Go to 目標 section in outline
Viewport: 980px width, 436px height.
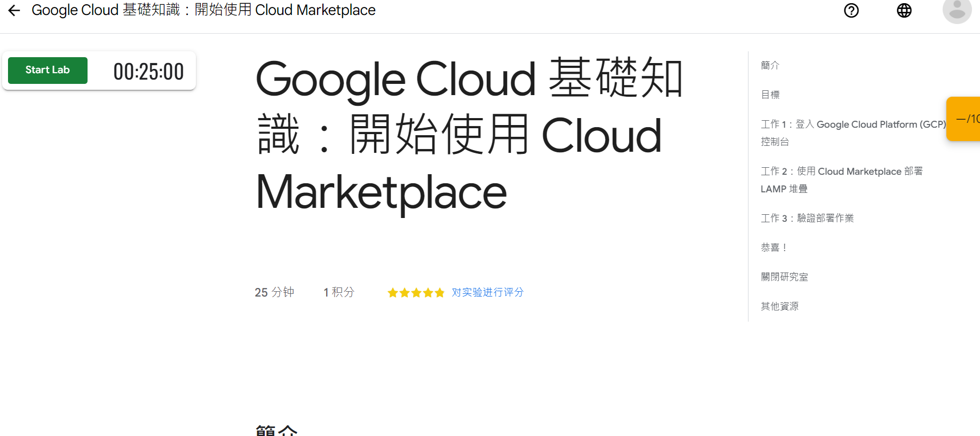pos(770,95)
